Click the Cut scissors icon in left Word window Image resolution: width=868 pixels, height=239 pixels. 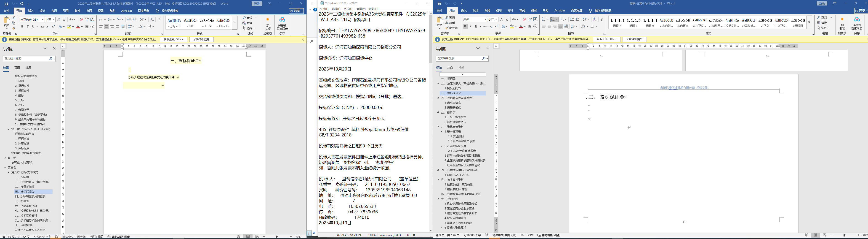tap(14, 17)
